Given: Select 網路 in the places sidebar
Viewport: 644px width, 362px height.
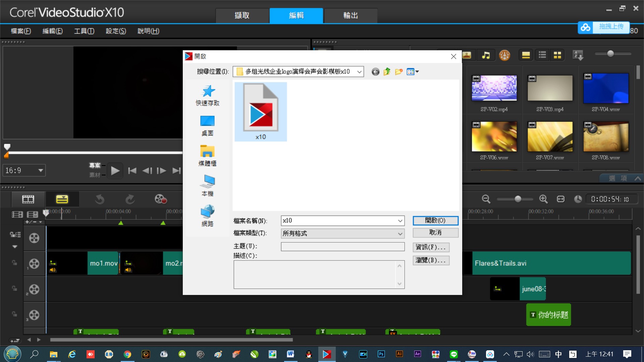Looking at the screenshot, I should click(208, 216).
